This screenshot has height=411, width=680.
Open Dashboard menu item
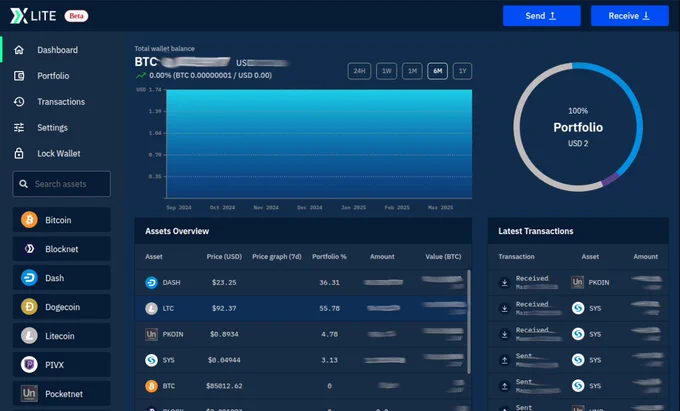pyautogui.click(x=58, y=50)
